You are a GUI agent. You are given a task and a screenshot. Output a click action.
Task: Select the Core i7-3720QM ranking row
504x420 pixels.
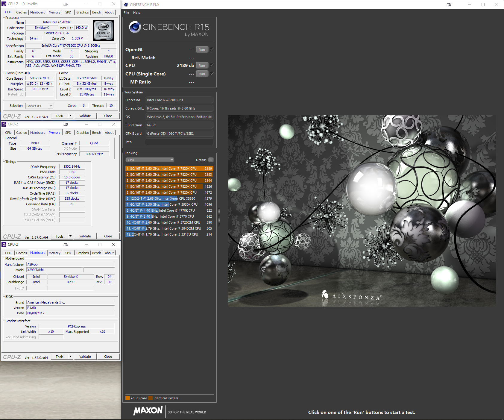pyautogui.click(x=169, y=222)
